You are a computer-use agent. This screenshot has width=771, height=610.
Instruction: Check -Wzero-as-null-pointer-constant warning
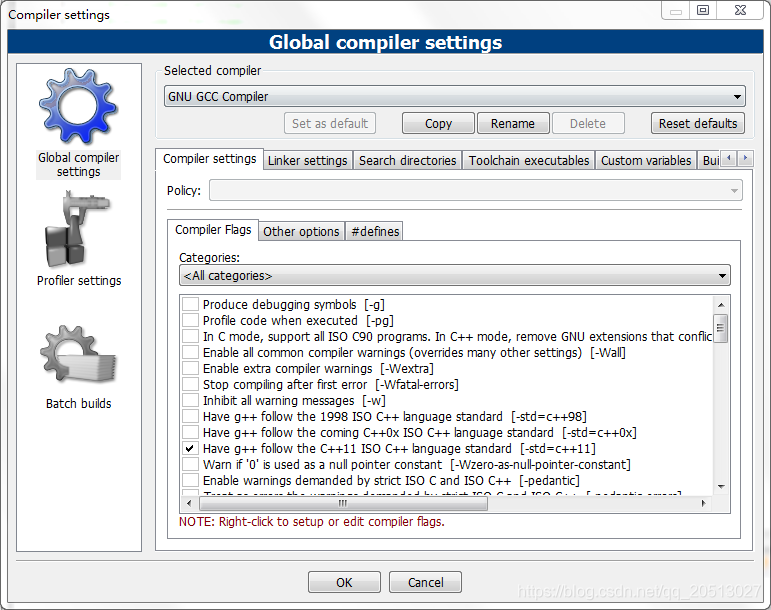point(190,465)
